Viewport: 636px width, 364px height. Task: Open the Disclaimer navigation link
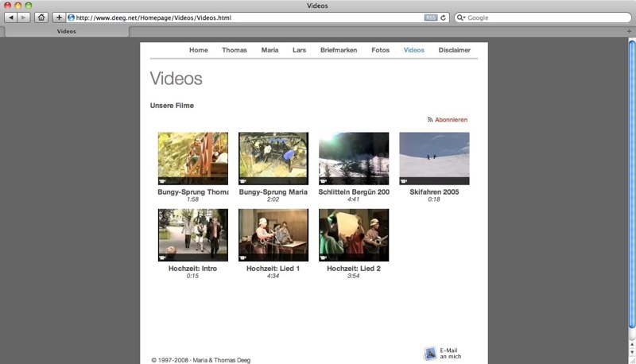point(454,50)
